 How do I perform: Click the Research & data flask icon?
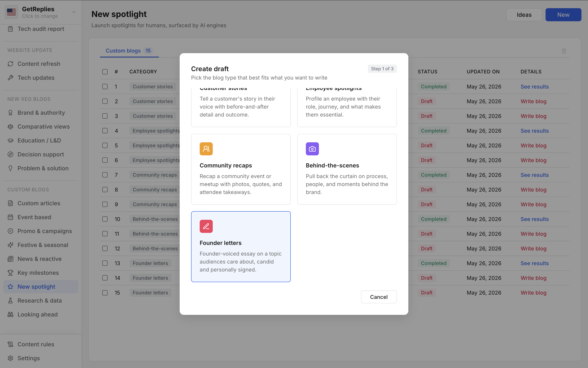point(10,300)
